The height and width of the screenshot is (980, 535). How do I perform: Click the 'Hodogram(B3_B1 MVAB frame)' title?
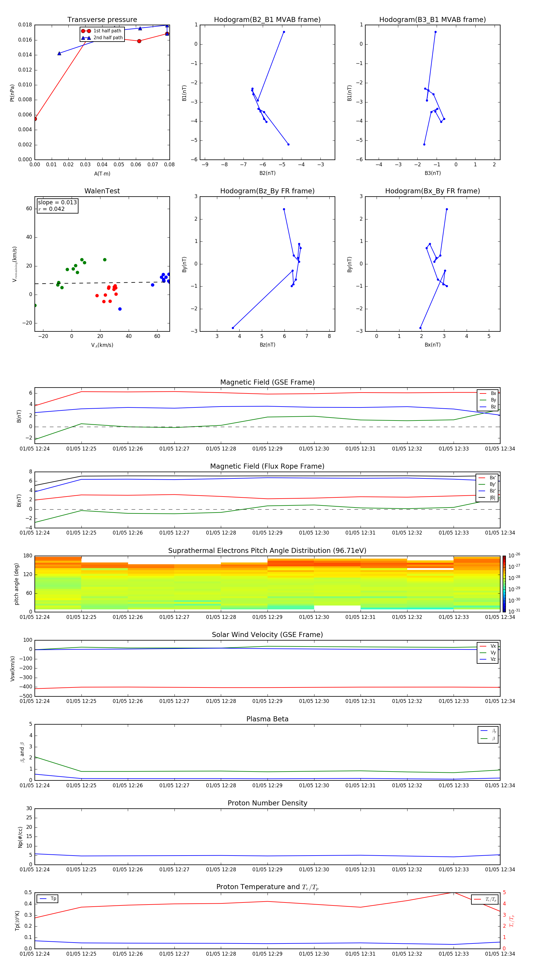(x=432, y=20)
